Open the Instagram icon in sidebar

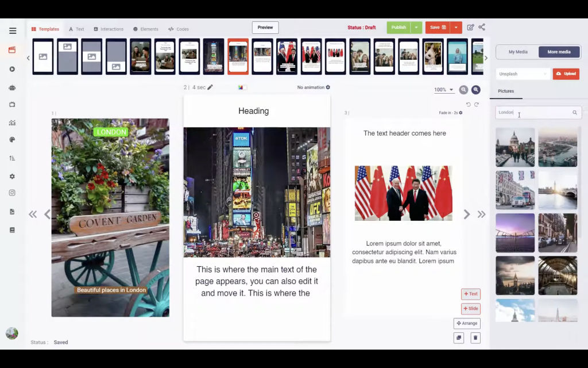(x=12, y=193)
